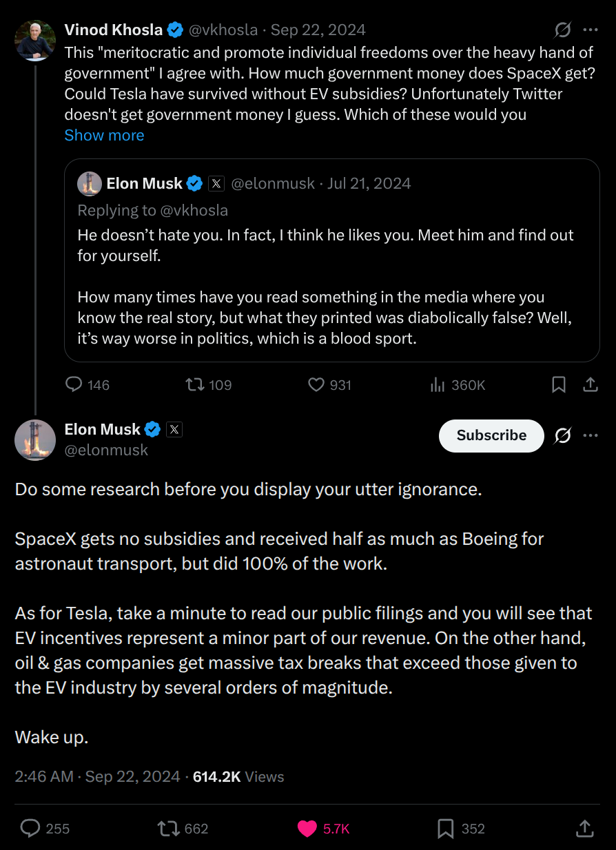Repost Elon Musk's post showing 662 reposts

[x=183, y=828]
